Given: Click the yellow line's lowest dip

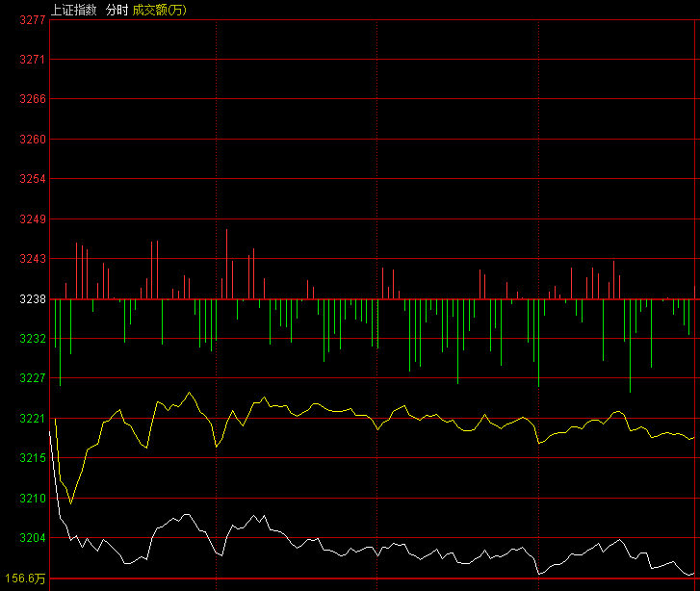Looking at the screenshot, I should coord(70,501).
